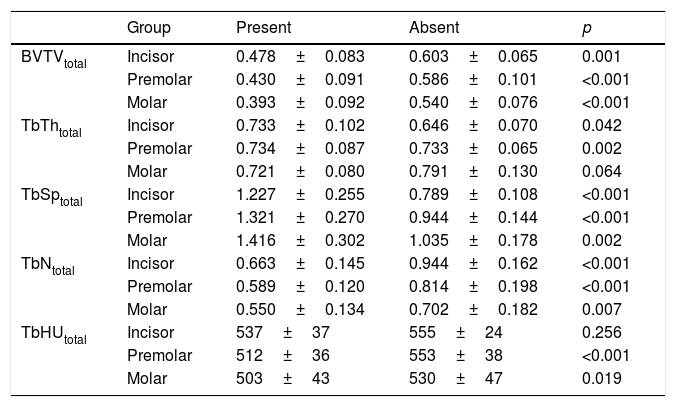
Task: Select the TbTh total row label
Action: click(x=54, y=127)
